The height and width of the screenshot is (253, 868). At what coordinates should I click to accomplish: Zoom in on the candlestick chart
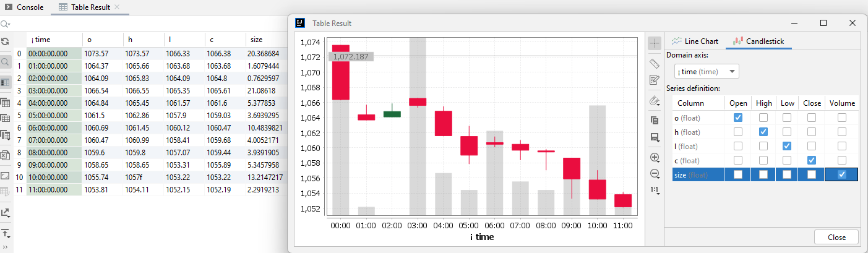655,158
